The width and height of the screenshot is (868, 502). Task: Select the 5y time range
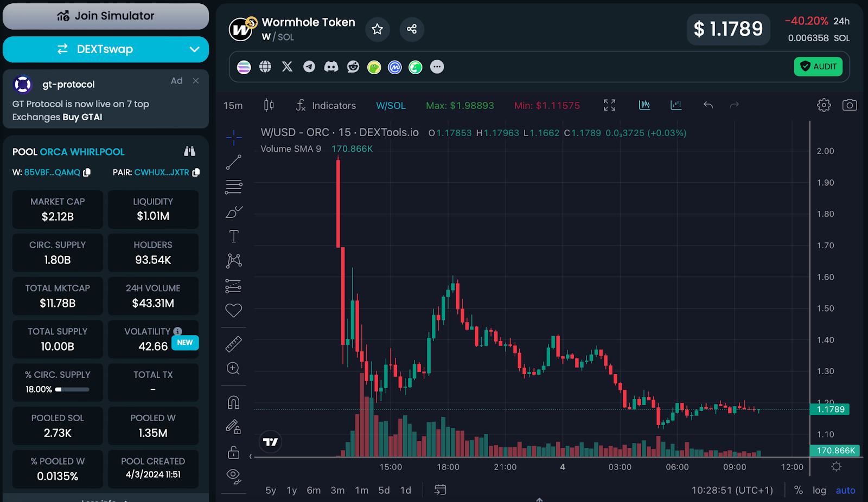coord(271,490)
